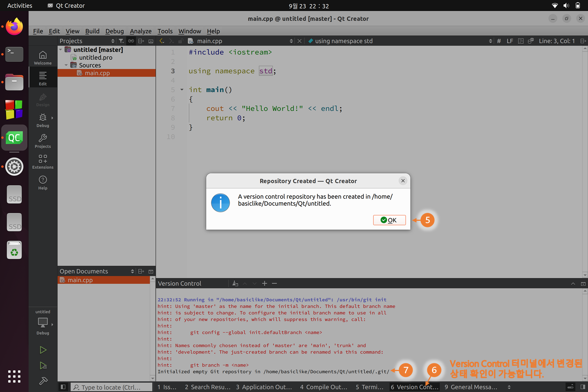Viewport: 588px width, 392px height.
Task: Split the editor view
Action: 583,41
